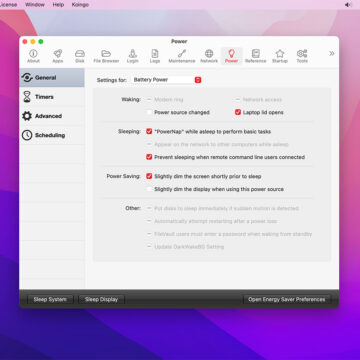This screenshot has width=360, height=360.
Task: Uncheck Prevent sleeping when remote users connected
Action: (x=149, y=157)
